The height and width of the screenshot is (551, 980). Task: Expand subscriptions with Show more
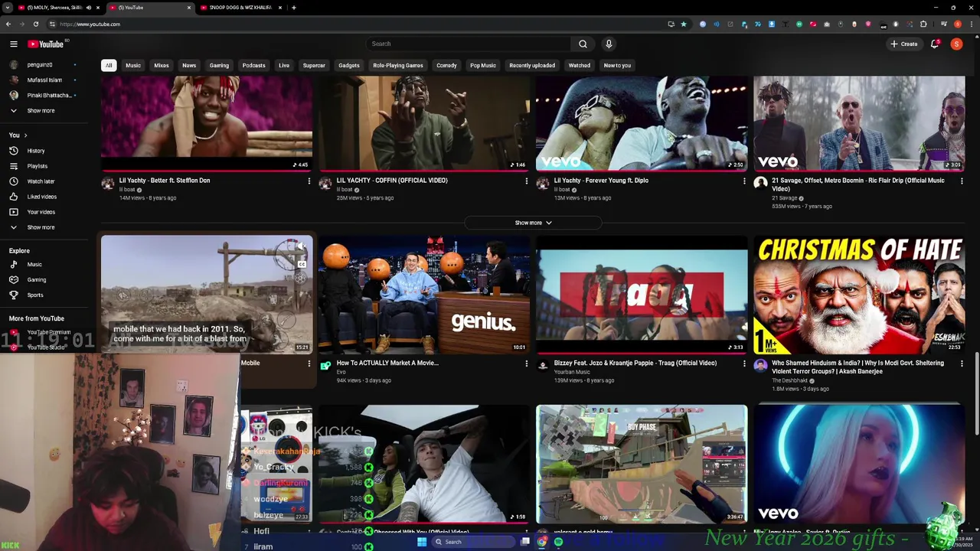[41, 111]
